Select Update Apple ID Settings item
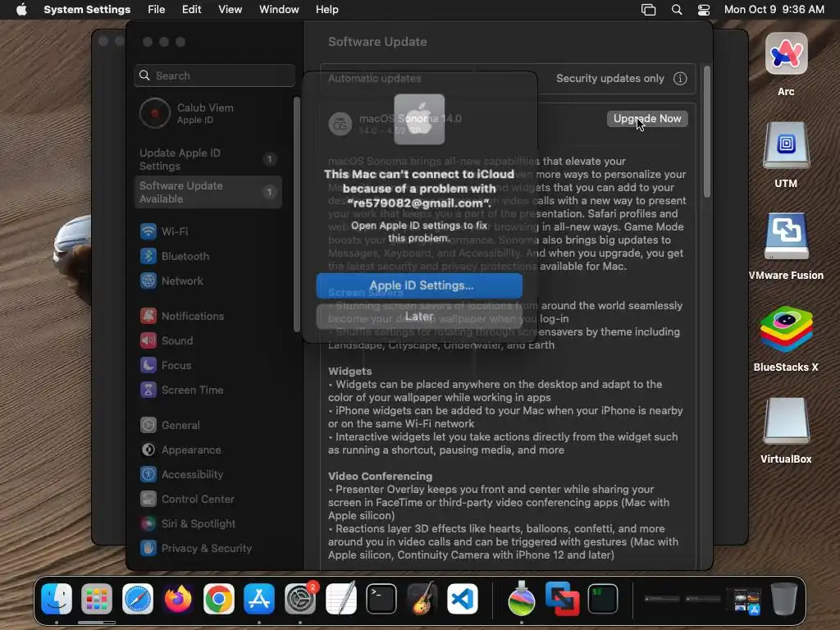 pos(208,159)
